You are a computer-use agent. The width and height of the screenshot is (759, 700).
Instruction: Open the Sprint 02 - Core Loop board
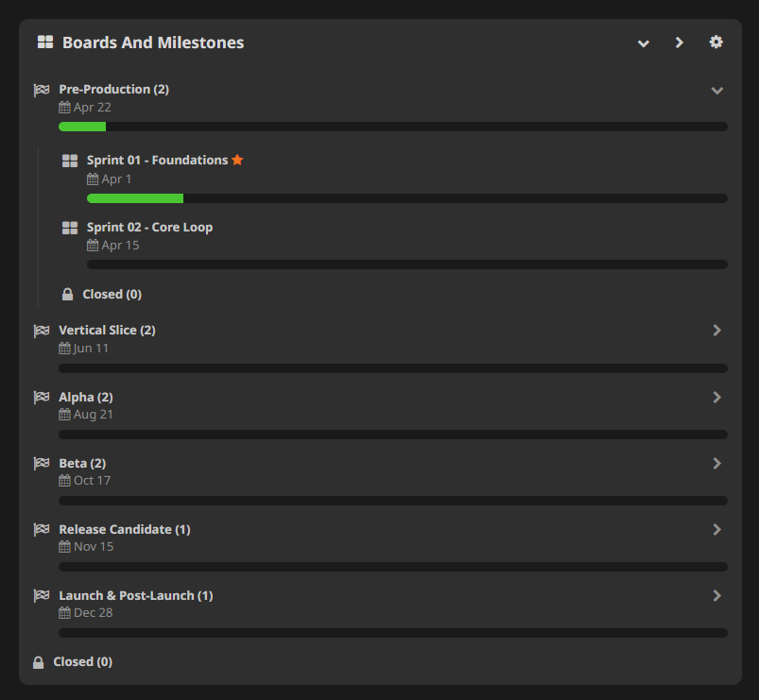(x=149, y=227)
